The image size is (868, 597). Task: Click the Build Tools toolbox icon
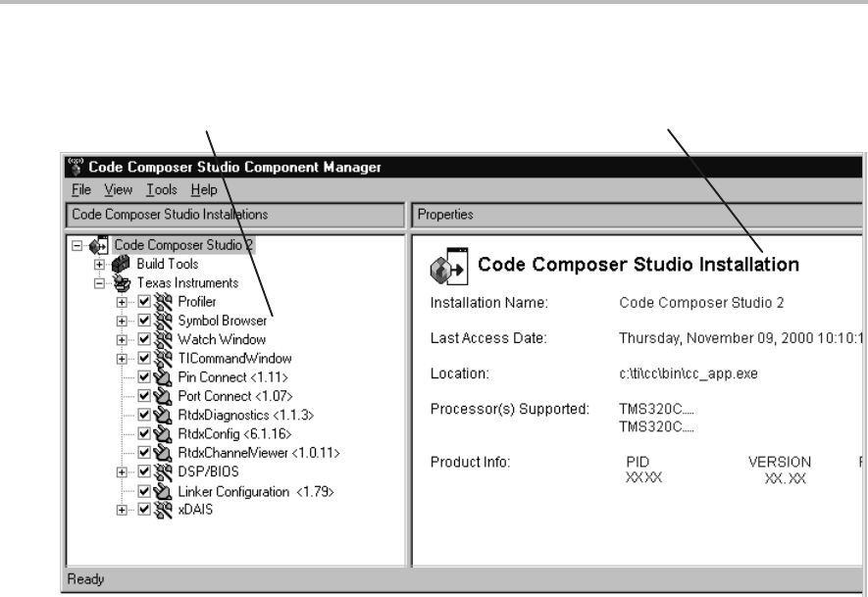[x=121, y=264]
